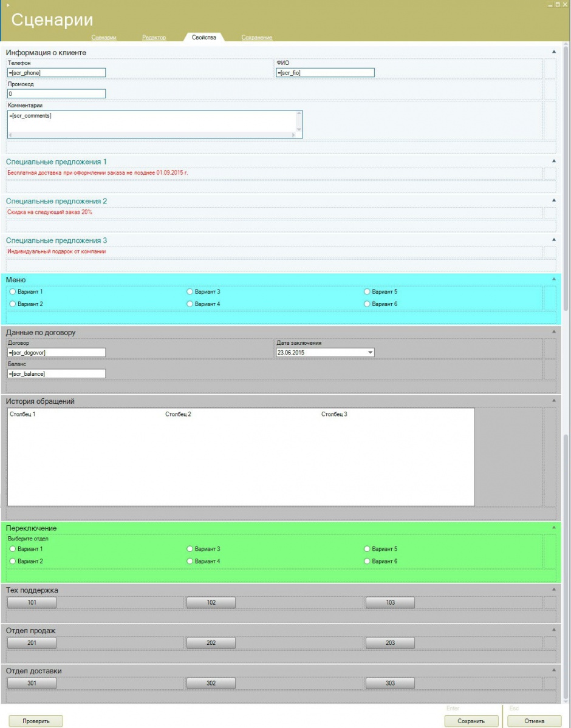
Task: Collapse the Меню section arrow
Action: pos(553,279)
